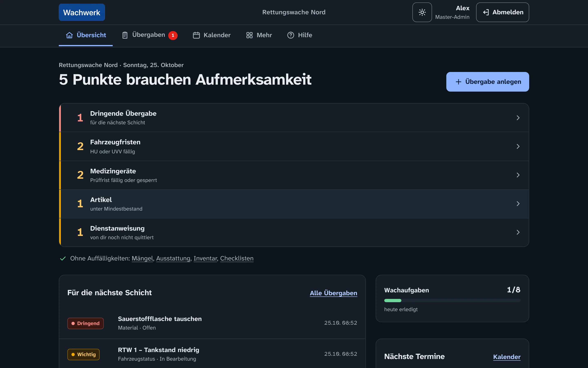Click the Dringend priority badge

(x=86, y=323)
